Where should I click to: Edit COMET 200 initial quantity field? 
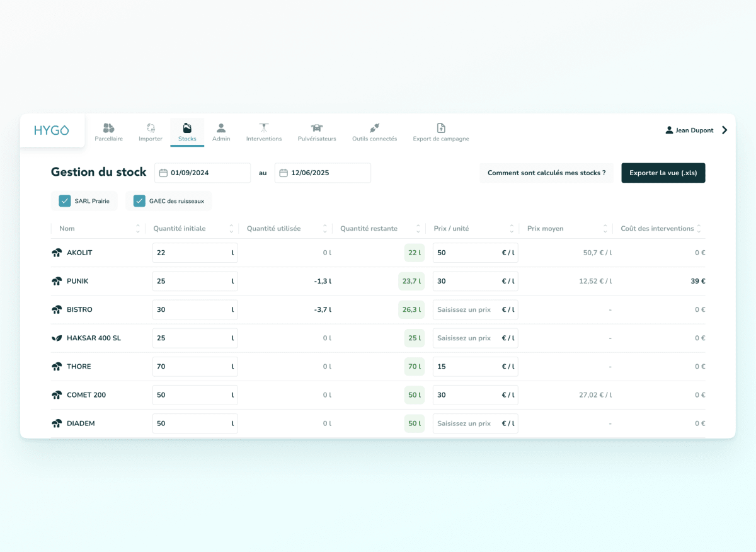(195, 395)
